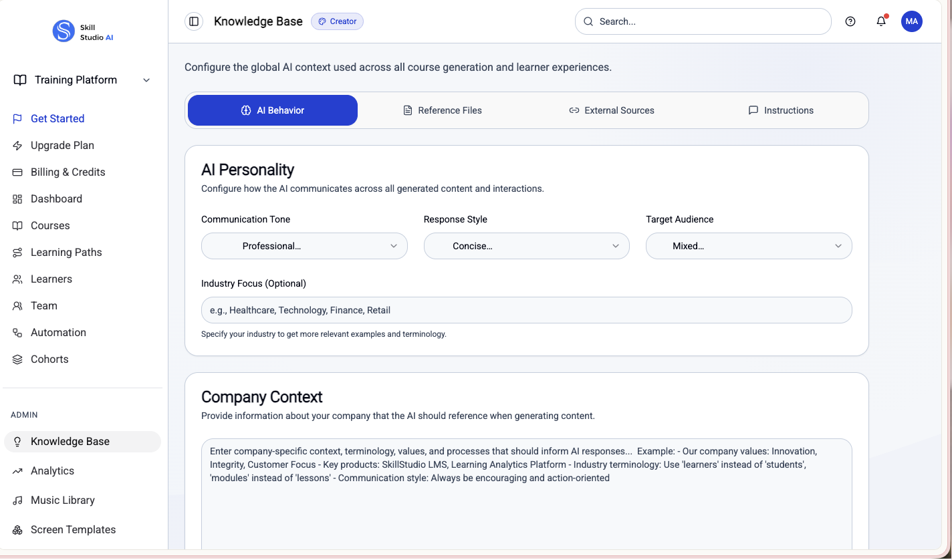This screenshot has height=560, width=952.
Task: Expand the Response Style dropdown
Action: [x=526, y=246]
